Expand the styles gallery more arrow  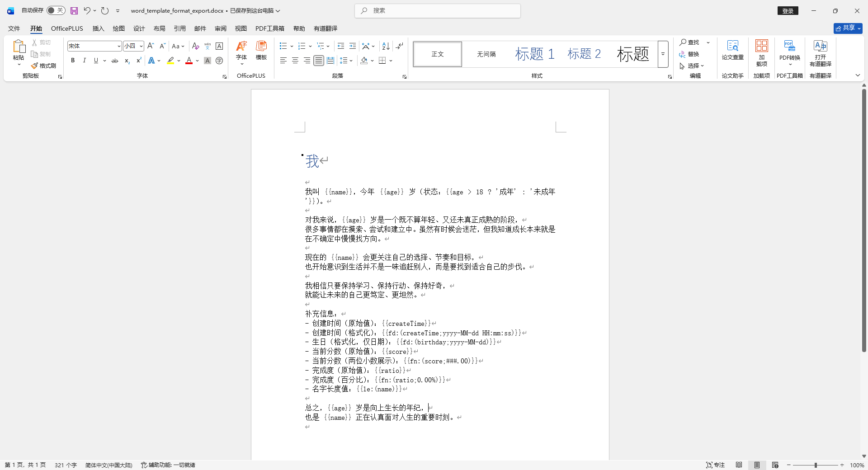click(663, 54)
